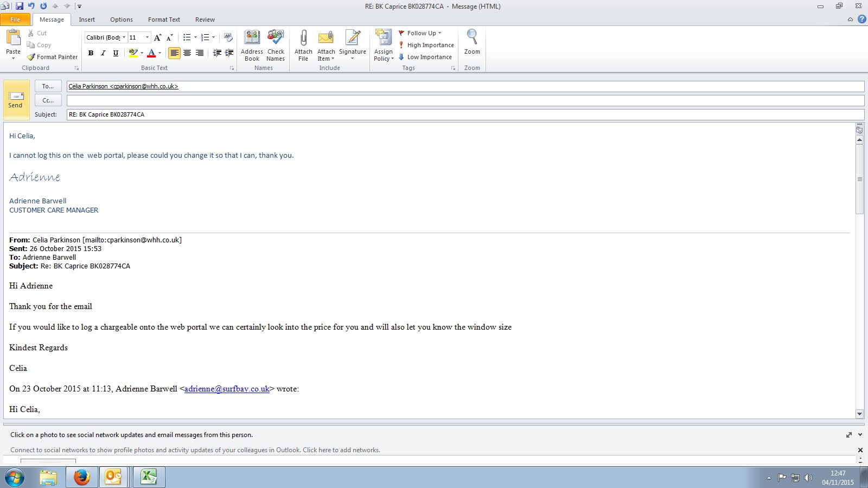Align text to the right
The image size is (868, 488).
pos(200,53)
